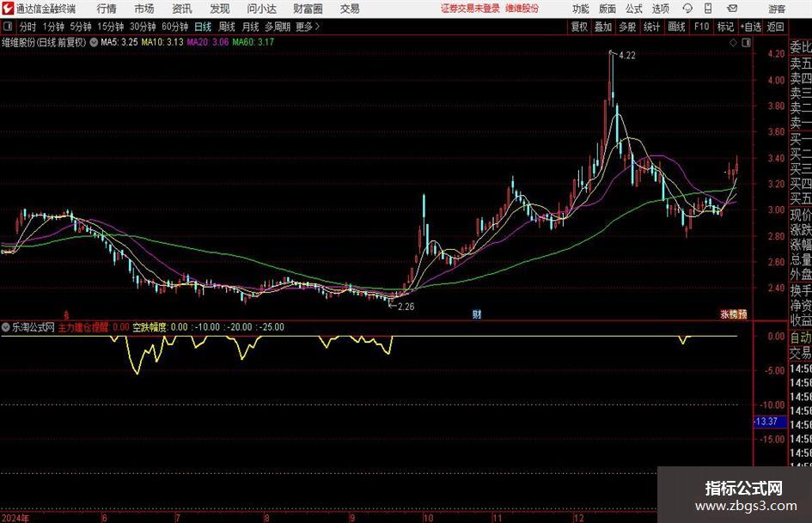812x523 pixels.
Task: Switch to the 分时 chart tab
Action: tap(28, 27)
